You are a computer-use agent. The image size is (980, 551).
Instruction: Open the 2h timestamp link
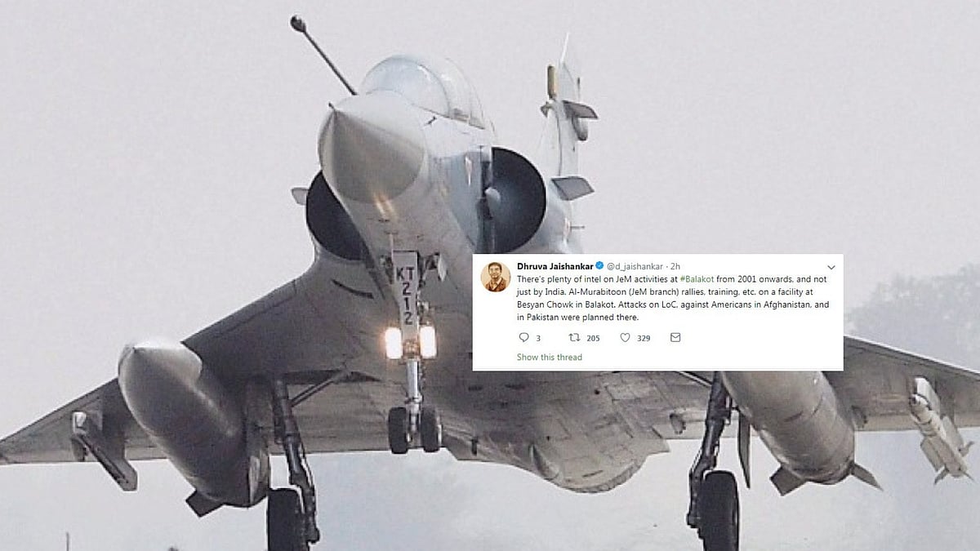675,266
